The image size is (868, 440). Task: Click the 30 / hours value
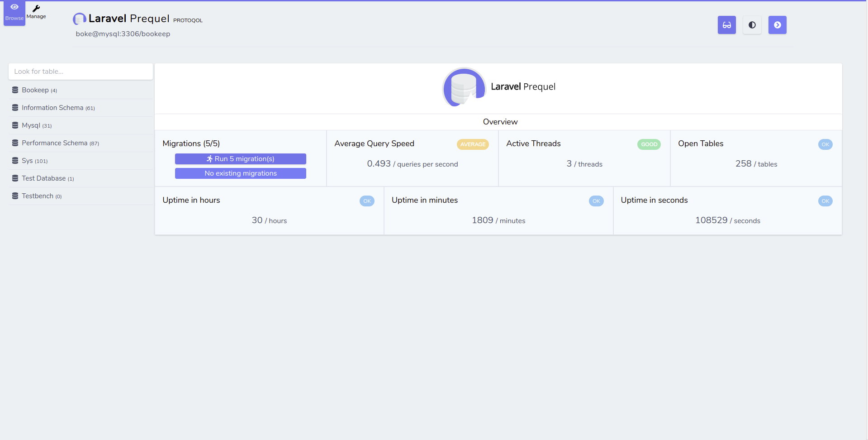[269, 220]
